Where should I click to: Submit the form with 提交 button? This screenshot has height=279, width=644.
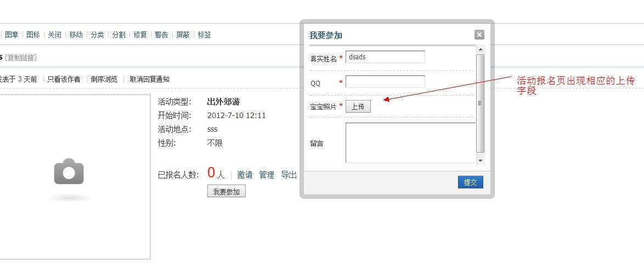pos(470,182)
